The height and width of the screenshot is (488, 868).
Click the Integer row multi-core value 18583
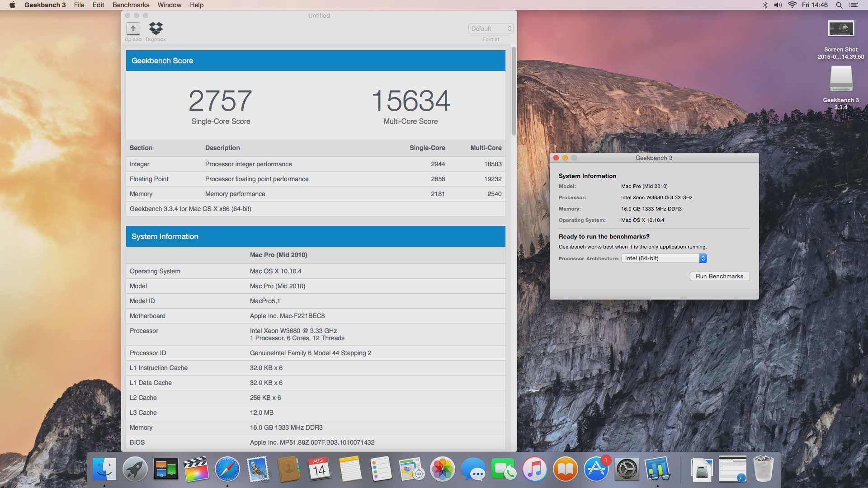point(493,164)
